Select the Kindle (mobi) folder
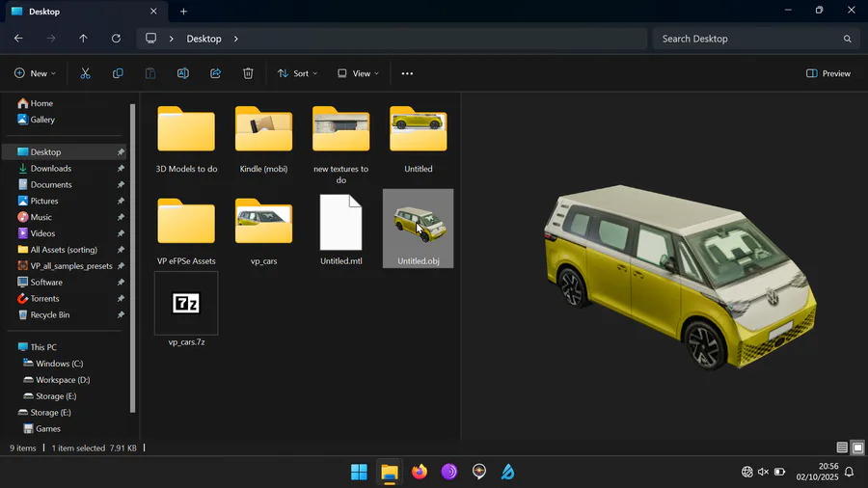The image size is (868, 488). (x=263, y=140)
